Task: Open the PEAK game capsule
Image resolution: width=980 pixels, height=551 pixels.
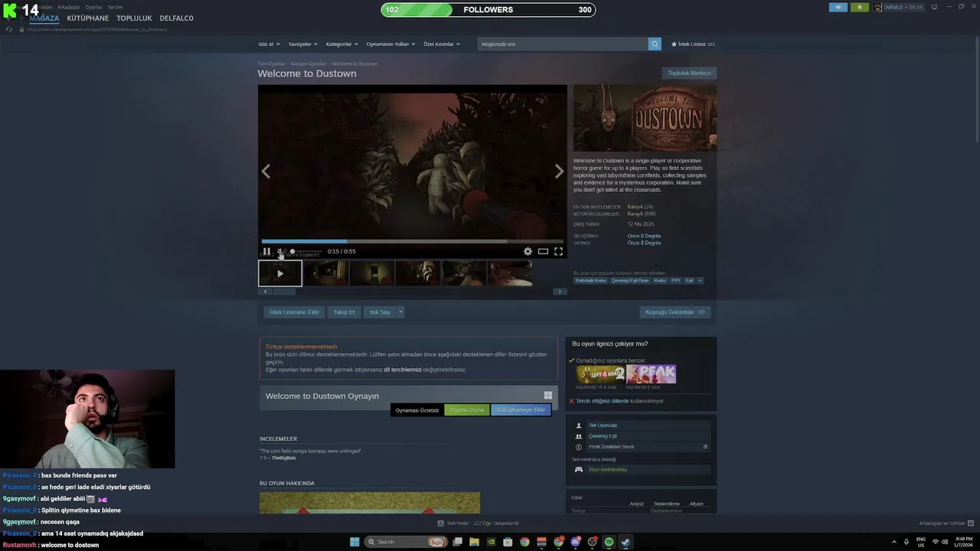Action: (652, 374)
